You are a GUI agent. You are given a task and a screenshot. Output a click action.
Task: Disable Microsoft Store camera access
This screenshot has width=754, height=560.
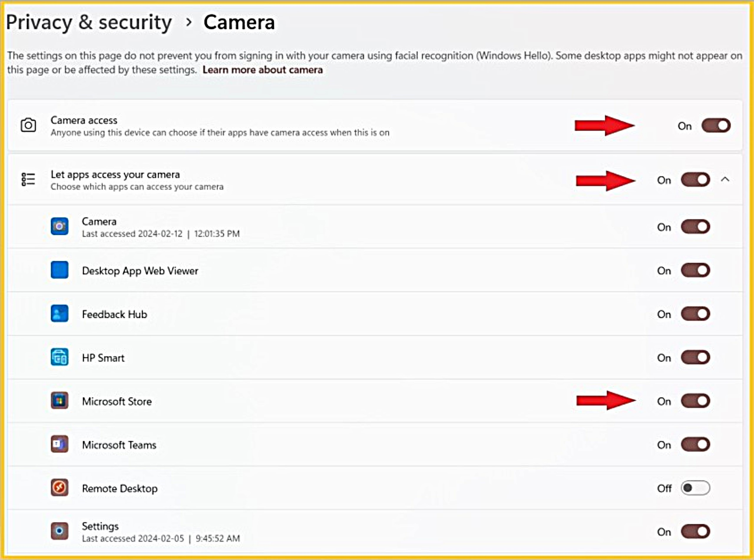(x=695, y=401)
